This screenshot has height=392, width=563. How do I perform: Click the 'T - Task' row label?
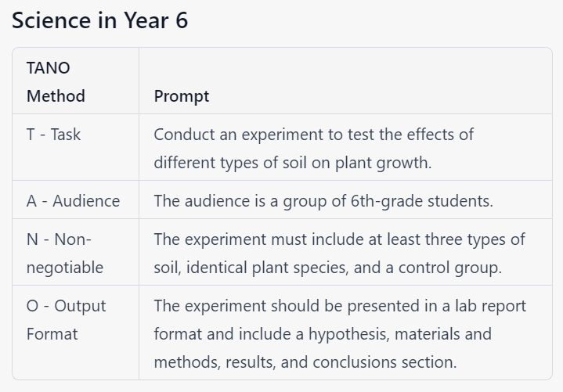(x=53, y=135)
